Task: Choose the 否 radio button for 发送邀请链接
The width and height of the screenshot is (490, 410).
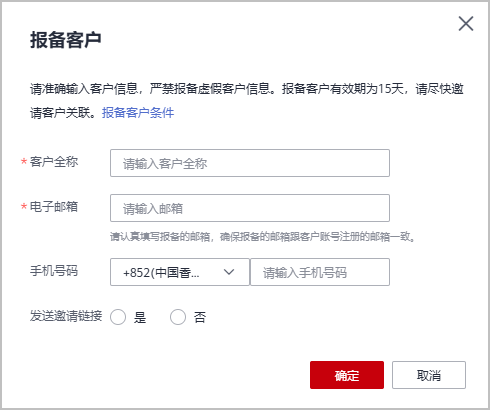Action: (x=178, y=317)
